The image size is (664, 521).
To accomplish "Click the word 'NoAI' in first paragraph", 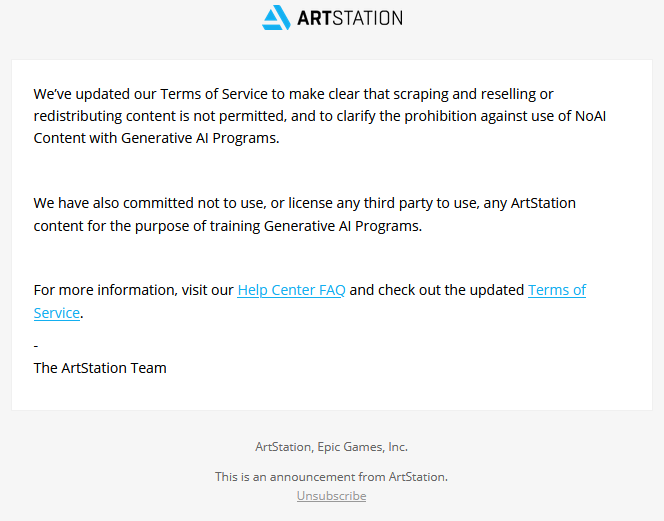I will [x=590, y=116].
